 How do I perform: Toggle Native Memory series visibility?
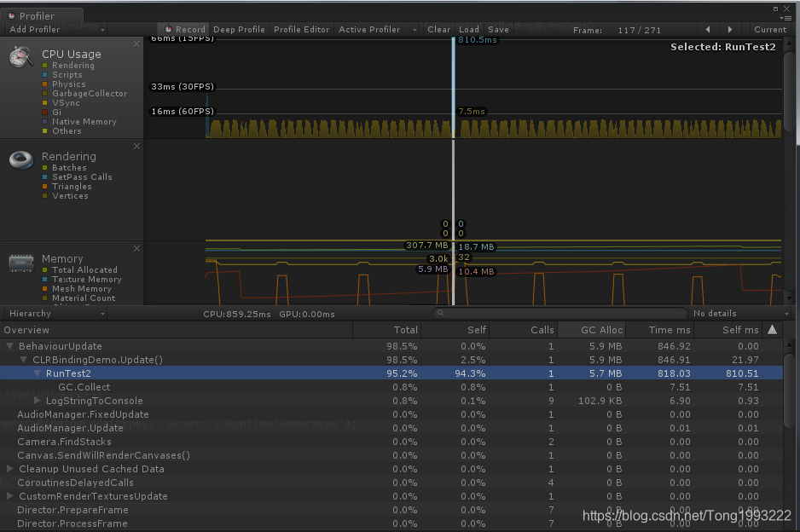coord(45,121)
